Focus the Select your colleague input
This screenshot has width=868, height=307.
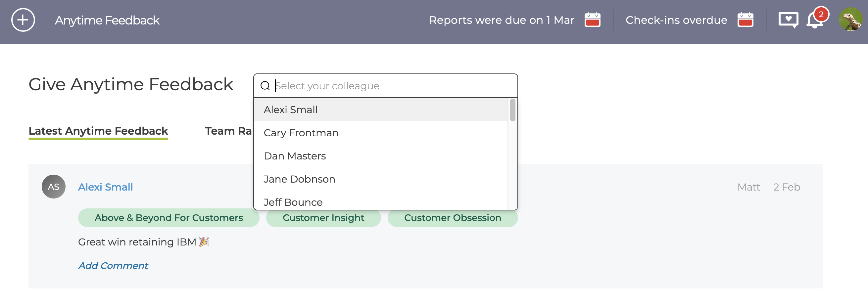pos(385,86)
